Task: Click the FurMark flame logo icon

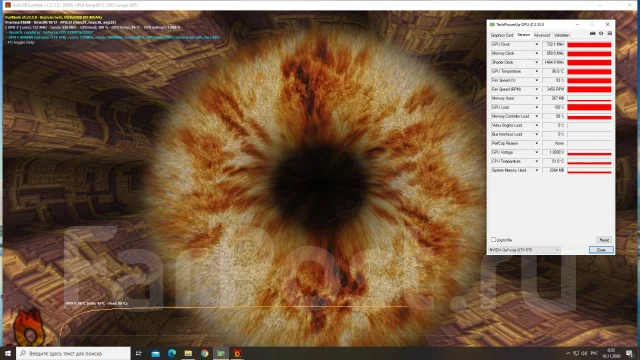Action: [28, 328]
